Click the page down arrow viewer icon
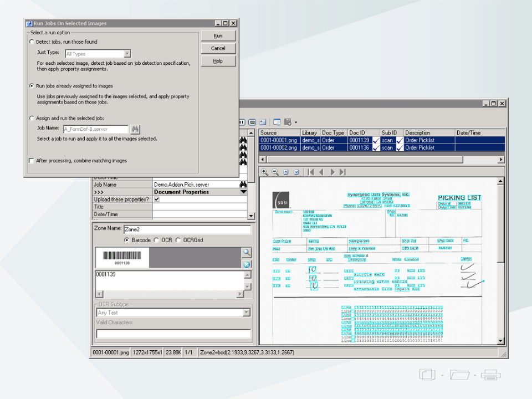Image resolution: width=532 pixels, height=399 pixels. tap(296, 172)
